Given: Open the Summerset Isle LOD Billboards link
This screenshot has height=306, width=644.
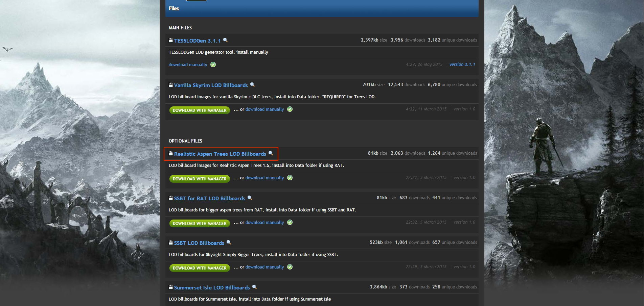Looking at the screenshot, I should [x=212, y=287].
